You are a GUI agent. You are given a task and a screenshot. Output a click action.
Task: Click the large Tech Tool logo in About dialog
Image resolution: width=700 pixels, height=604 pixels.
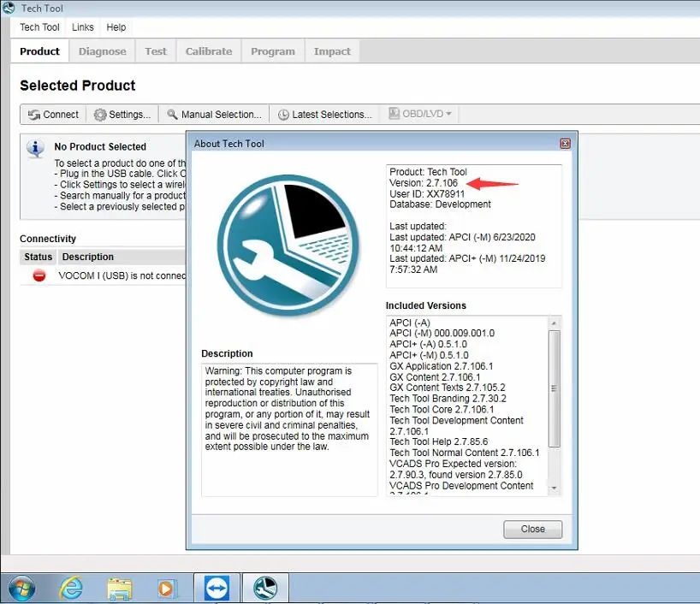coord(288,245)
